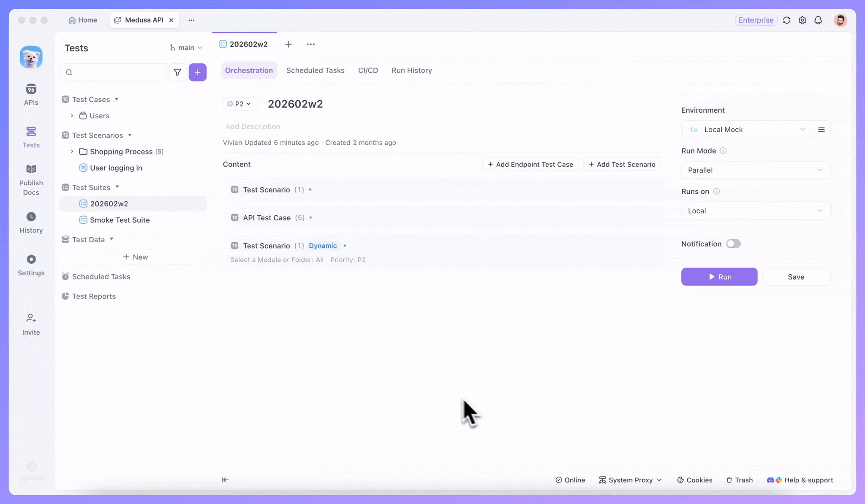
Task: Click the Run button
Action: coord(719,277)
